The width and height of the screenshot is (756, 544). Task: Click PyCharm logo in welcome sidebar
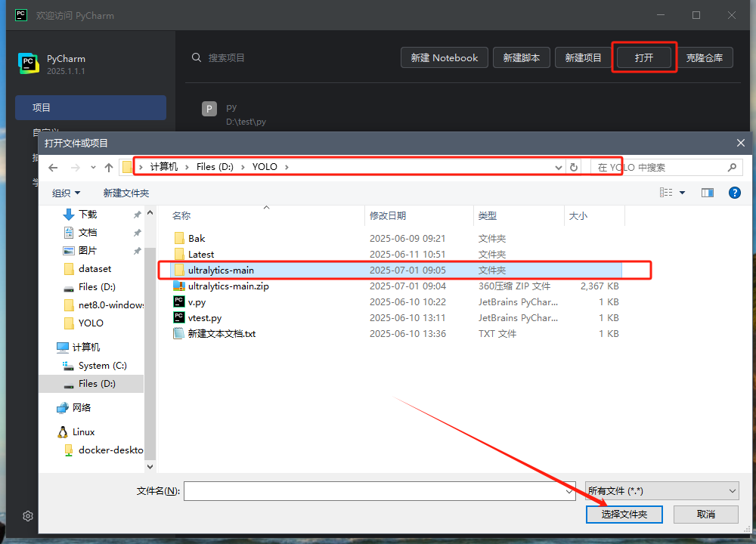coord(29,63)
